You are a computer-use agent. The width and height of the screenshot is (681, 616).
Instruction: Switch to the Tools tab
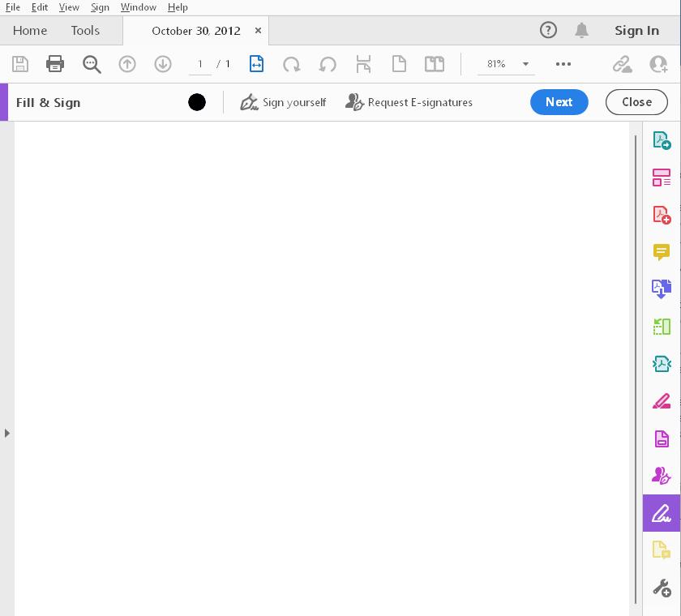click(85, 30)
